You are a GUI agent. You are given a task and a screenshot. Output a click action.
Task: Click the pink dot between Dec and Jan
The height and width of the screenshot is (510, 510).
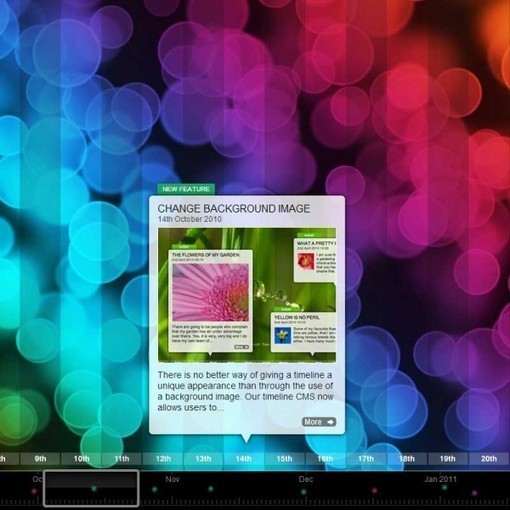[374, 490]
